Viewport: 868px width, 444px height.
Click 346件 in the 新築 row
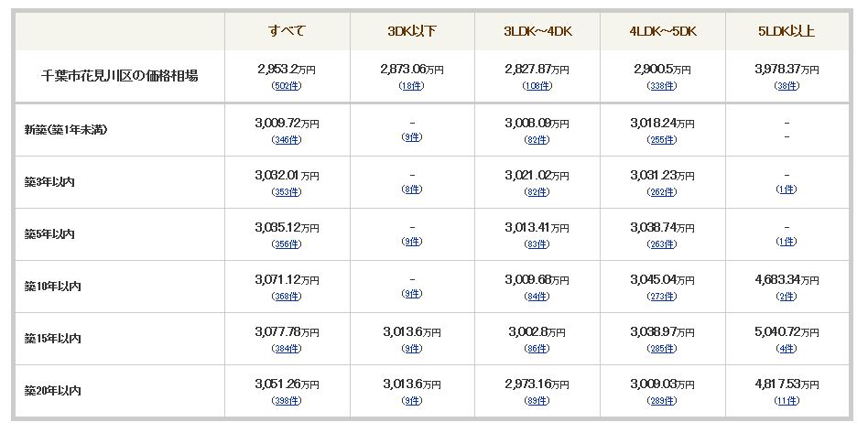[x=287, y=140]
